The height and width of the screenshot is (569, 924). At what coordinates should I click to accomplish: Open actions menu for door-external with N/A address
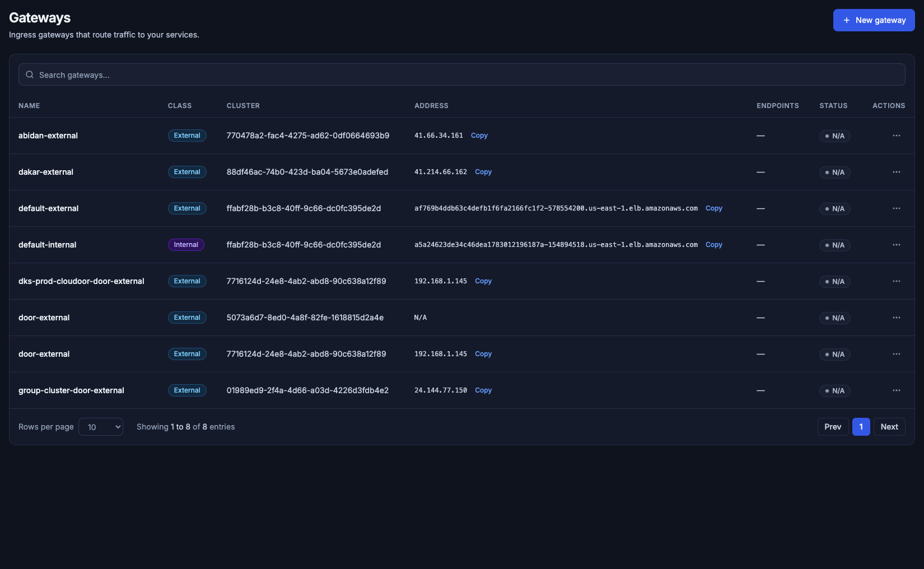click(x=897, y=318)
